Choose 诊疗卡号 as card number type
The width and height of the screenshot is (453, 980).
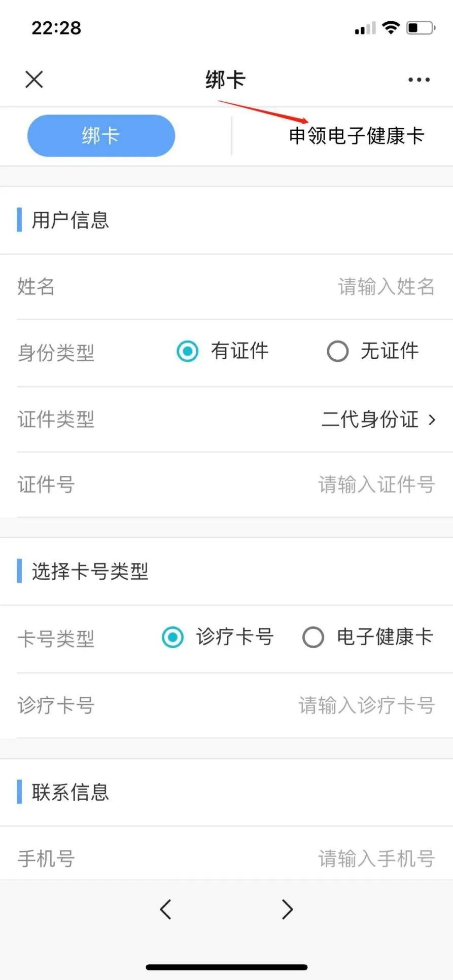(173, 637)
